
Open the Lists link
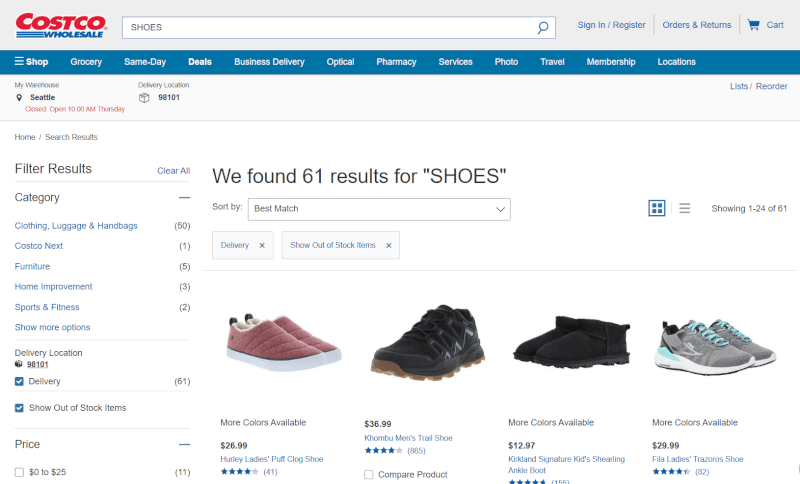coord(739,86)
